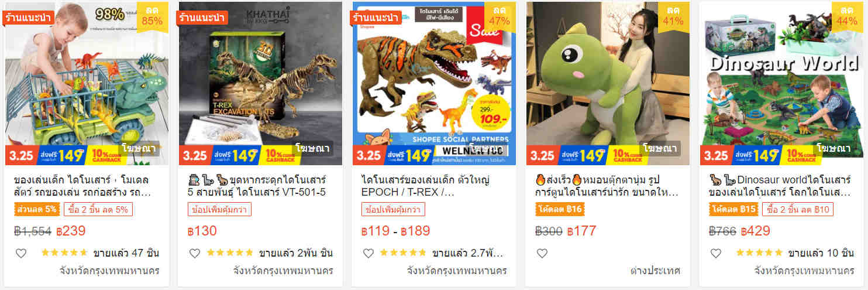Tap heart icon on ฿119 - ฿189 T-REX toy
This screenshot has width=868, height=290.
(368, 253)
